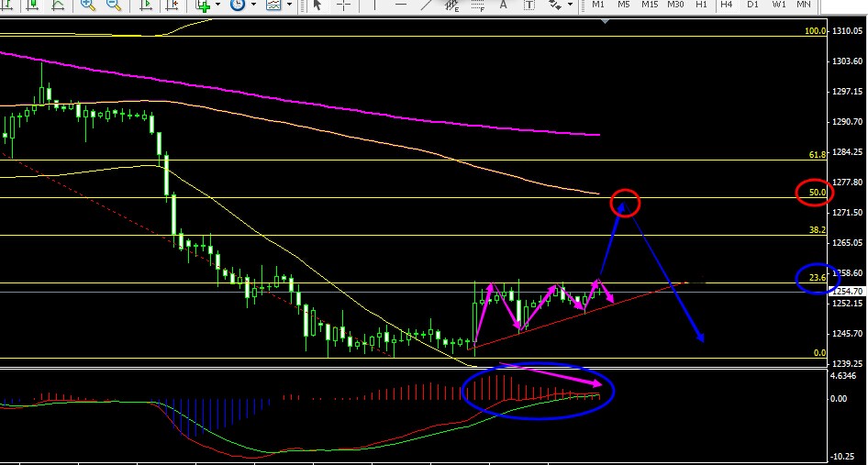Select the vertical line drawing tool
The height and width of the screenshot is (465, 868).
pyautogui.click(x=374, y=5)
